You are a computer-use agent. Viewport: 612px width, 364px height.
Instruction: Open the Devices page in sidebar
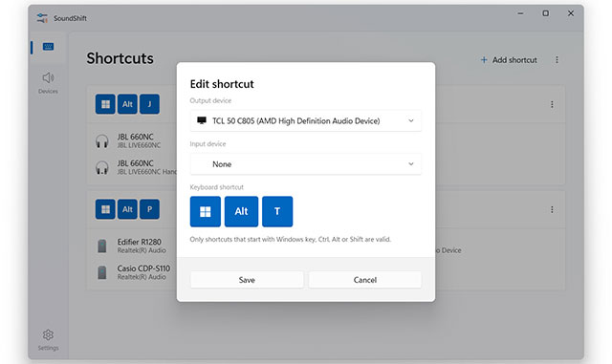point(48,82)
